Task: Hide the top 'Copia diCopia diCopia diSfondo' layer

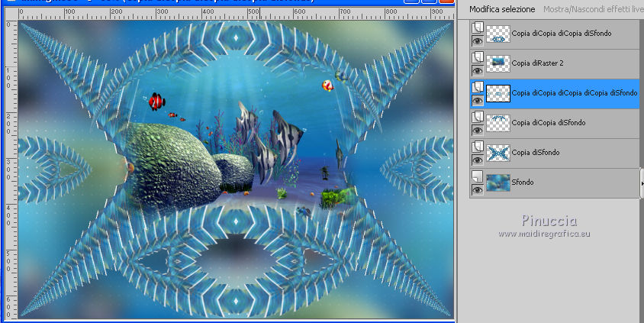Action: coord(477,41)
